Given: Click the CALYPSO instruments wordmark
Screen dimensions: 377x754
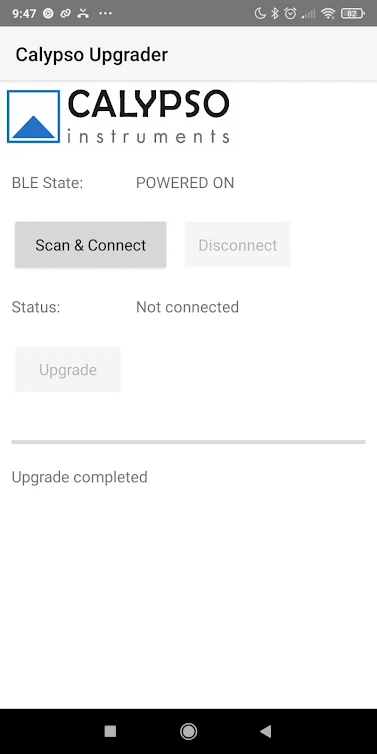Looking at the screenshot, I should (x=148, y=116).
